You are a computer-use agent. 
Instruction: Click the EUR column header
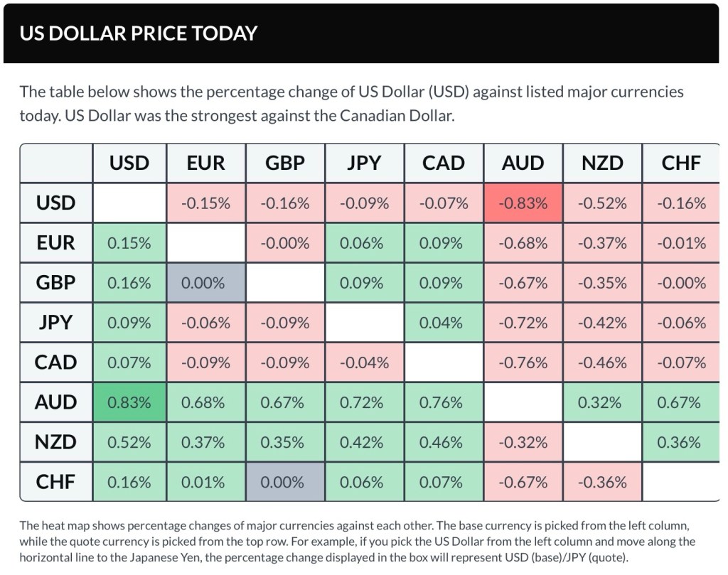206,163
